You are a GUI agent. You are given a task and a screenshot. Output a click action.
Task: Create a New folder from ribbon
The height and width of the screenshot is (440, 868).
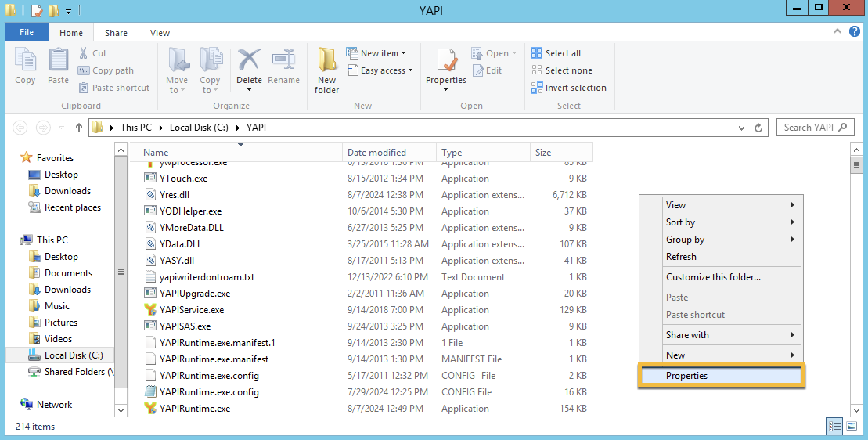(x=326, y=70)
